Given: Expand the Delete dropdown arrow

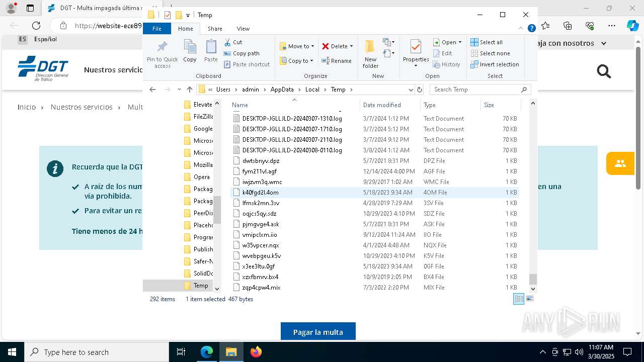Looking at the screenshot, I should (351, 46).
